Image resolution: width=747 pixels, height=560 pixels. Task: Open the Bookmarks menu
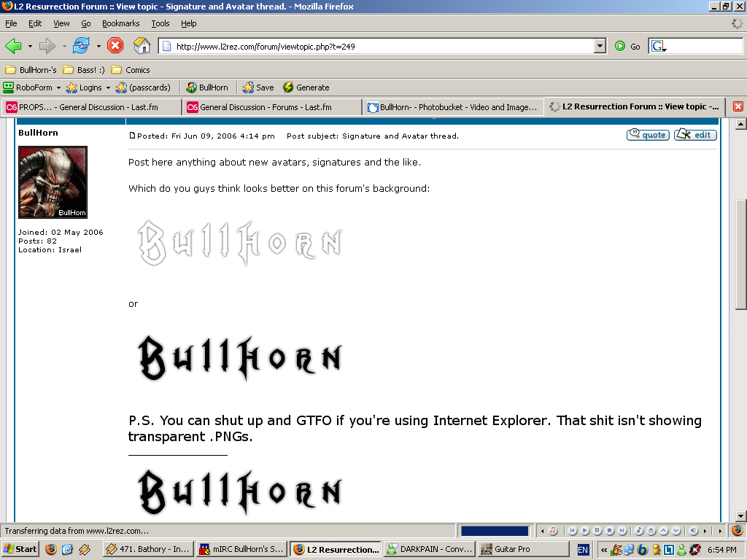click(121, 23)
